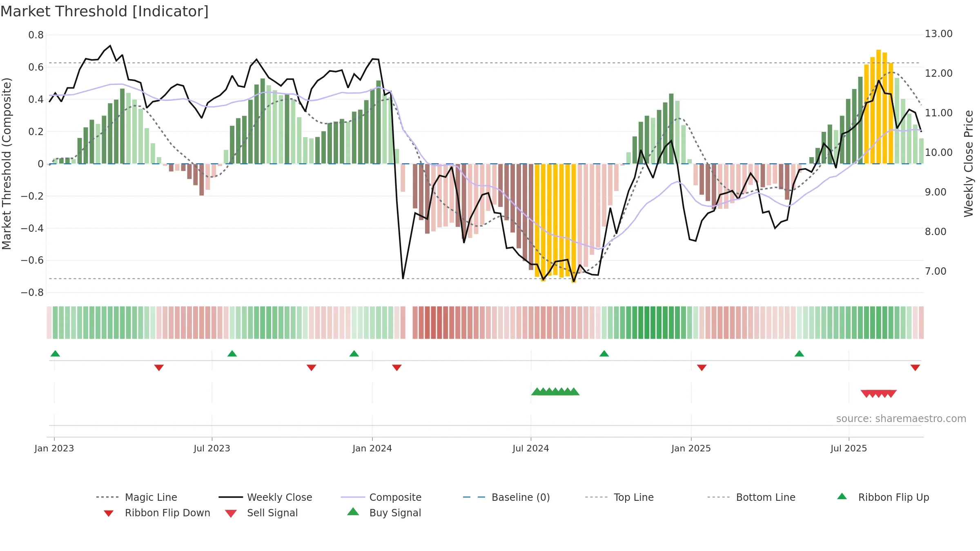Click the source: sharemaestro.com label
The width and height of the screenshot is (980, 551).
coord(901,419)
